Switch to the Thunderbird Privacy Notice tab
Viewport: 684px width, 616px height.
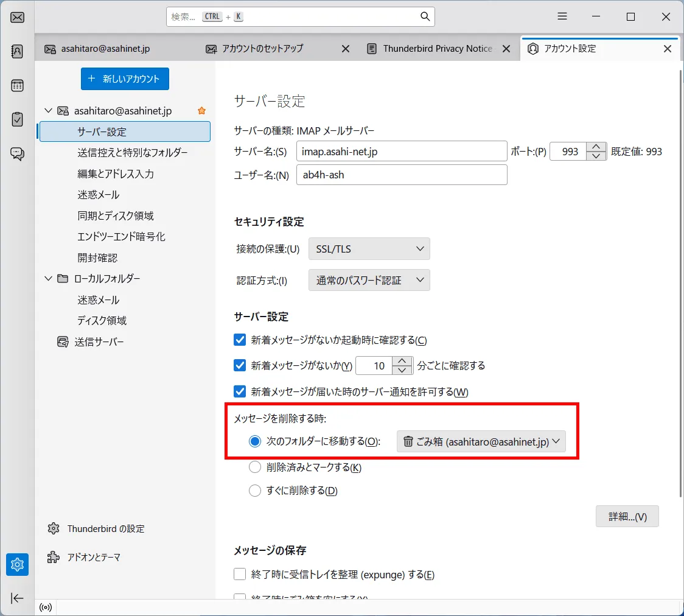tap(437, 48)
